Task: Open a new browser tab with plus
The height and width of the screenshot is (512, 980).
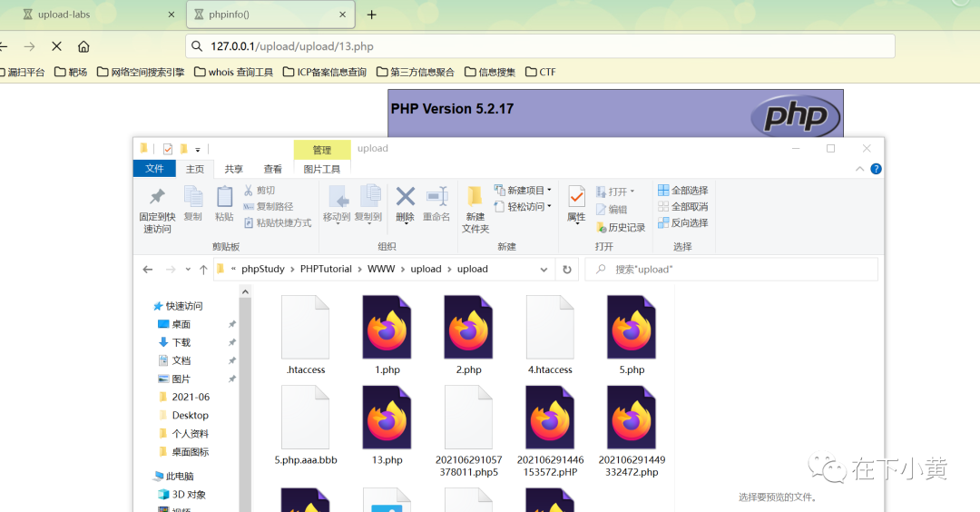Action: click(x=371, y=15)
